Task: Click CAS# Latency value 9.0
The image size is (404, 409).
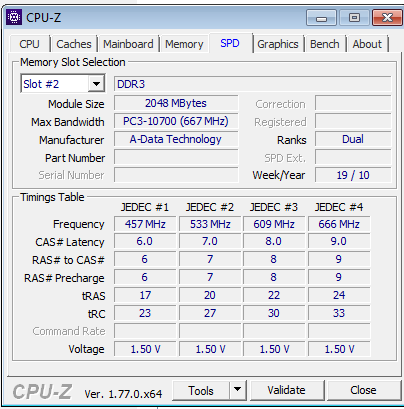Action: (x=339, y=241)
